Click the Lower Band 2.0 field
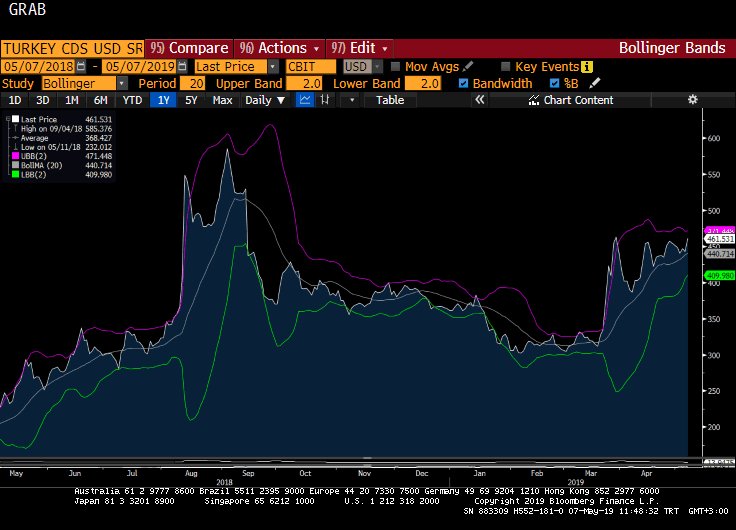The height and width of the screenshot is (530, 736). tap(422, 84)
